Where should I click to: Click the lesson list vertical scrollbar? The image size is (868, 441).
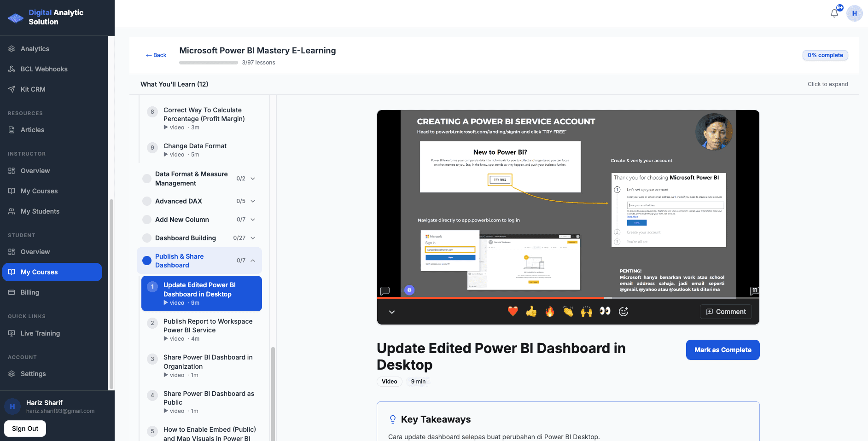coord(273,394)
